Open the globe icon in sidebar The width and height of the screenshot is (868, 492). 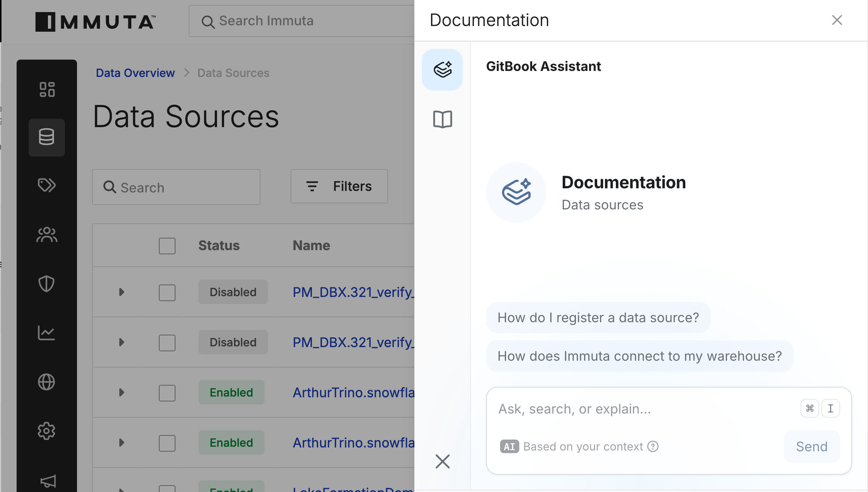(47, 382)
